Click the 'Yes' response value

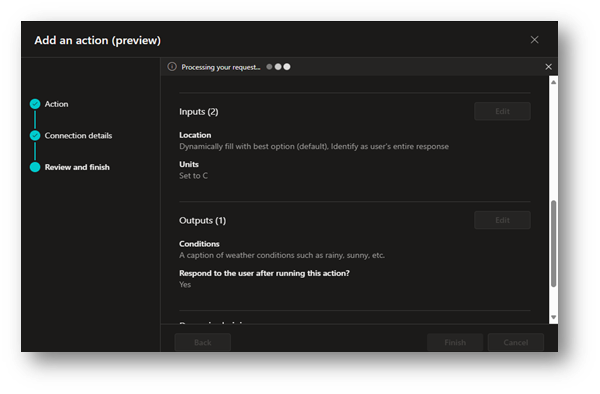[185, 285]
